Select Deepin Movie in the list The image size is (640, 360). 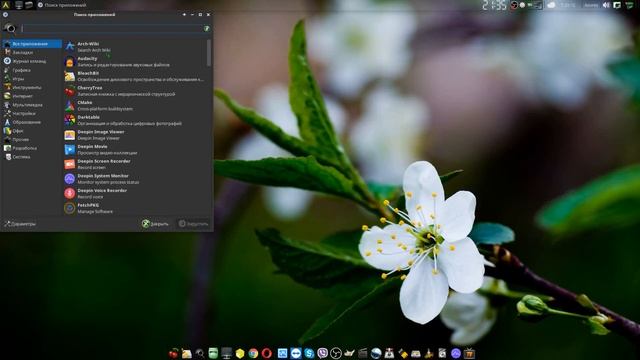135,149
